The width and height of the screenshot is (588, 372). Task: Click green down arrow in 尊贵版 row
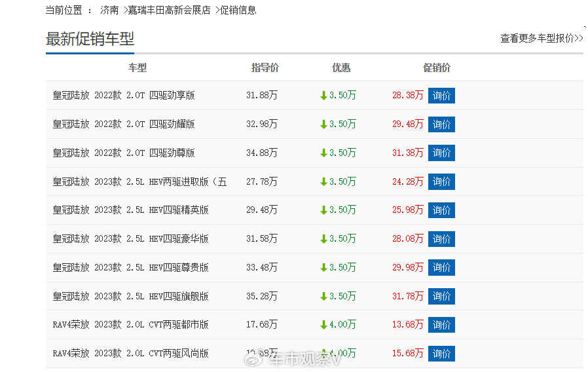point(323,268)
